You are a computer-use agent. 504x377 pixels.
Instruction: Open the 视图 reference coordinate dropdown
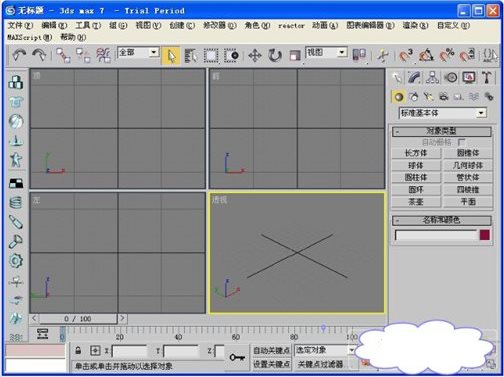(342, 52)
